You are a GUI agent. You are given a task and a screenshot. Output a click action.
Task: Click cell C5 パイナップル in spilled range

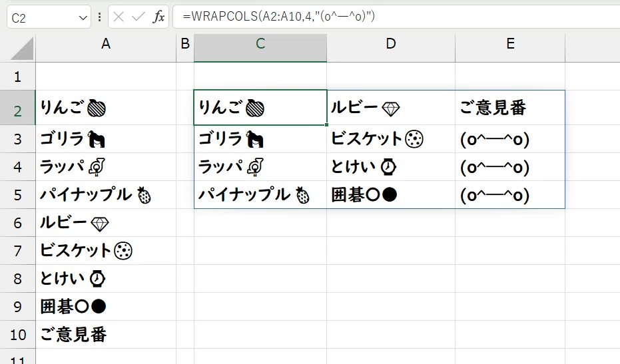coord(260,195)
